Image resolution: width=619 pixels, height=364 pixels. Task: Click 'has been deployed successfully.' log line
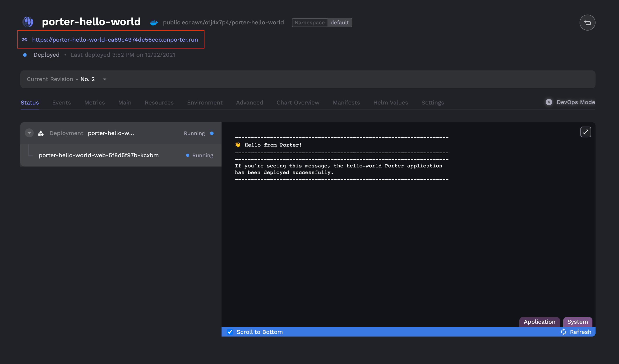tap(284, 172)
